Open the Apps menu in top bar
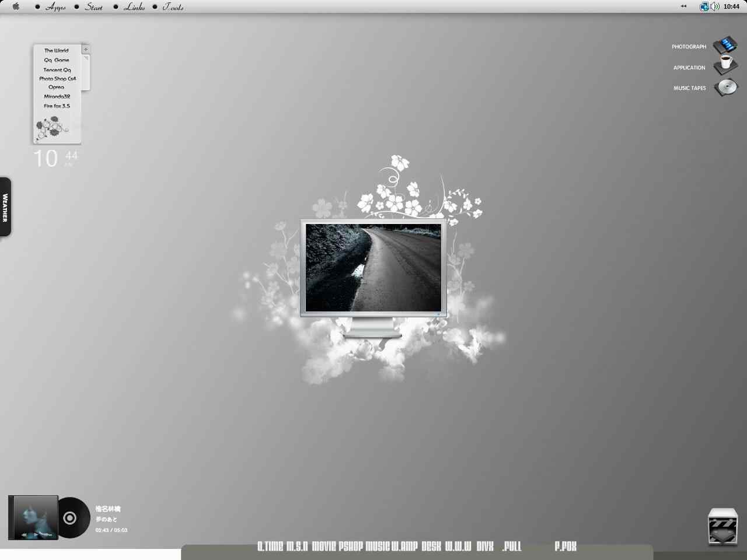 click(x=55, y=7)
